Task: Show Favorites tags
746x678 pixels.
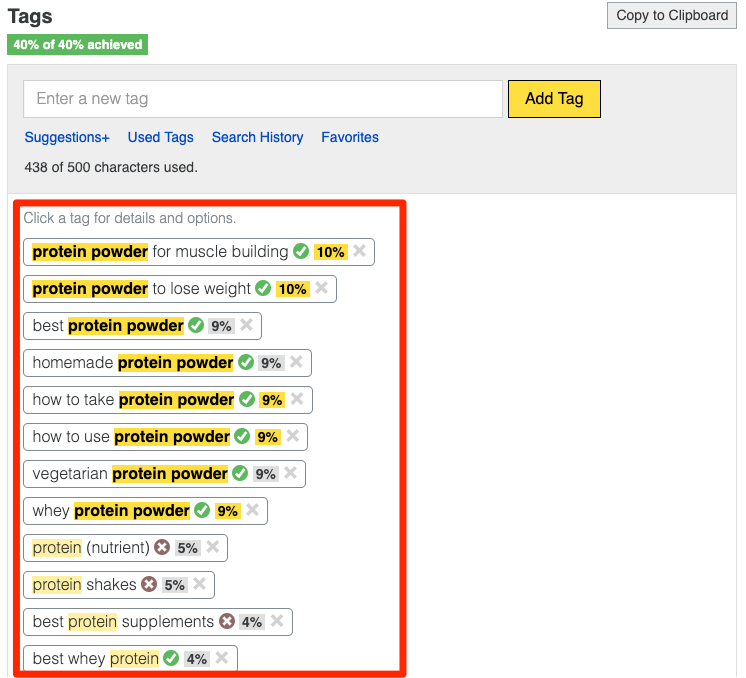Action: click(349, 137)
